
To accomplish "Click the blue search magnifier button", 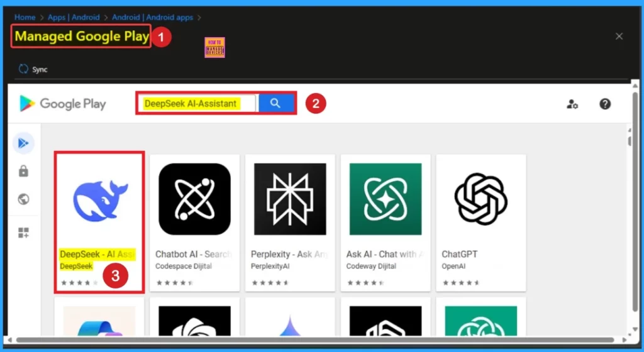I will (275, 103).
